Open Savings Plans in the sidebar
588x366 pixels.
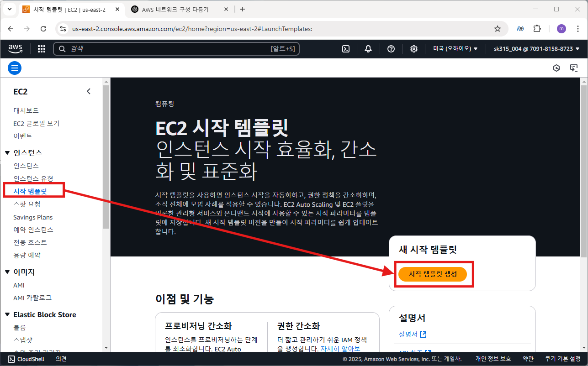[33, 217]
